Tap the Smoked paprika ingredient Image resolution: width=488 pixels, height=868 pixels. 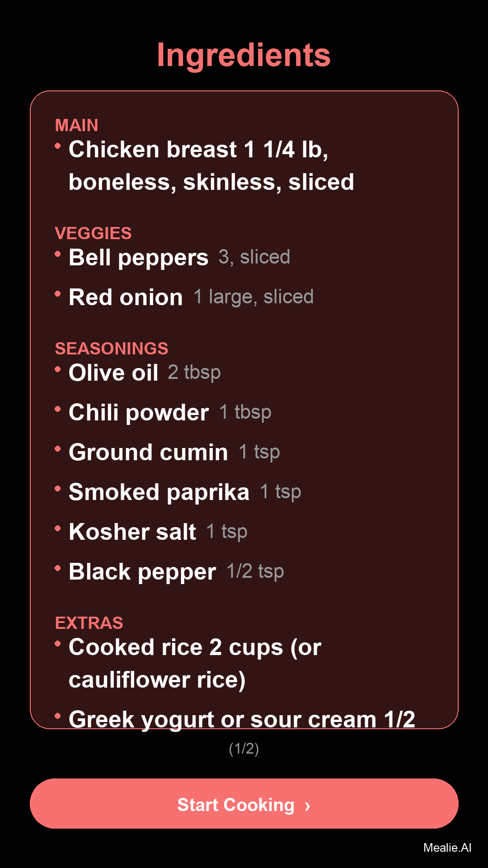pyautogui.click(x=159, y=492)
